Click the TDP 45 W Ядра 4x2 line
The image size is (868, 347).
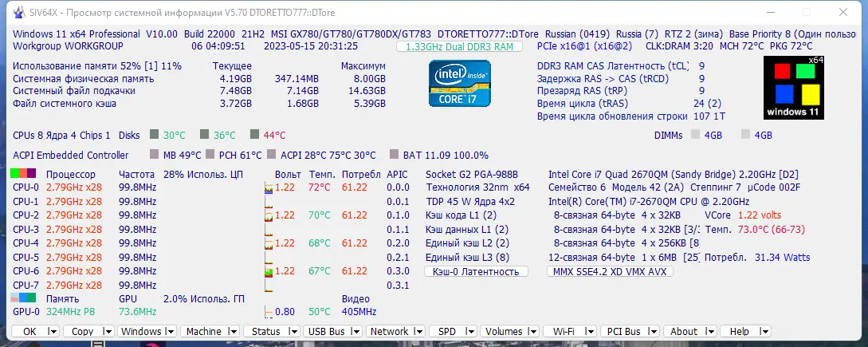pyautogui.click(x=470, y=201)
